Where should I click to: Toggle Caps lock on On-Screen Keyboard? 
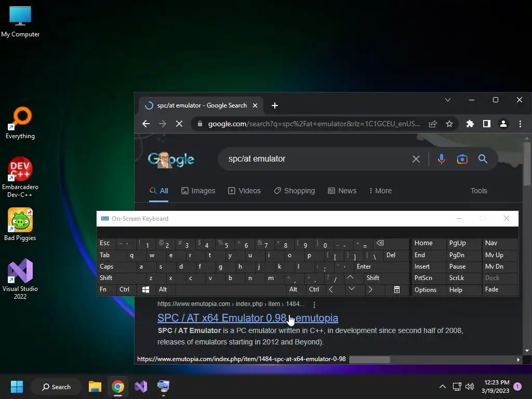click(116, 267)
